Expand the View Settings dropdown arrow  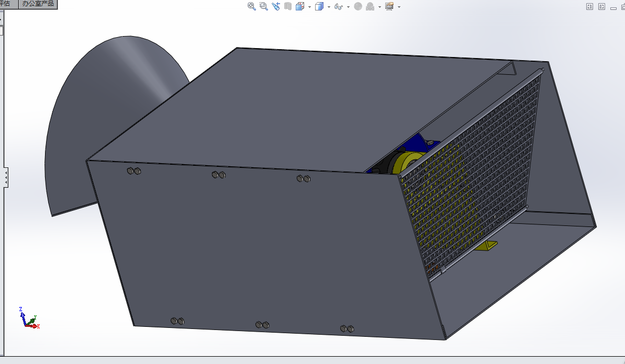[x=399, y=7]
